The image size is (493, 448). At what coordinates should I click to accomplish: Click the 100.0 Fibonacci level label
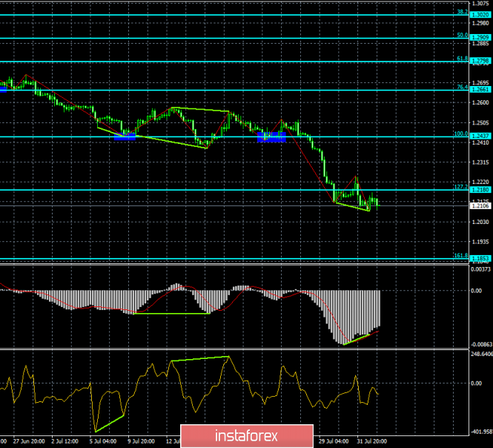click(x=461, y=134)
